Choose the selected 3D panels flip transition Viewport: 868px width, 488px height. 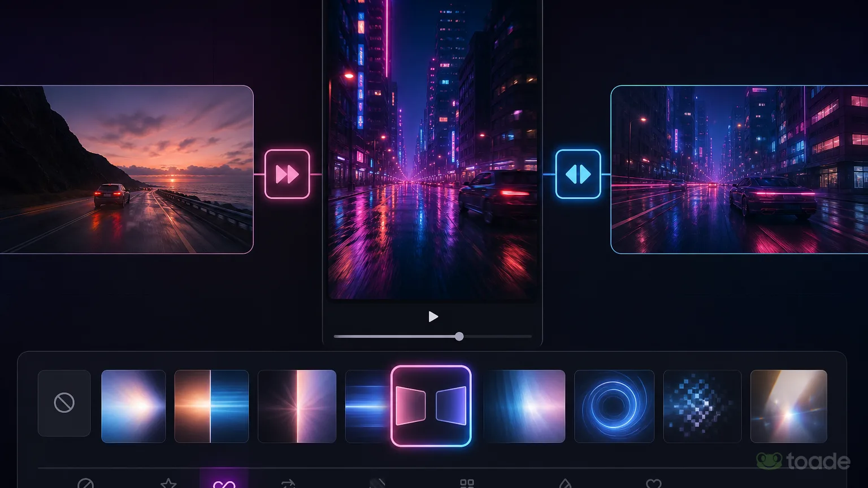431,406
